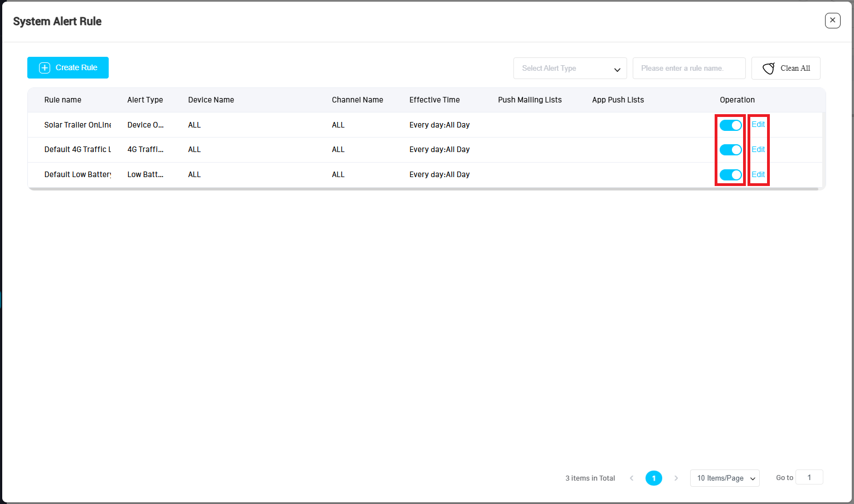Open Edit for Default Low Battery rule
Screen dimensions: 854x504
[758, 174]
